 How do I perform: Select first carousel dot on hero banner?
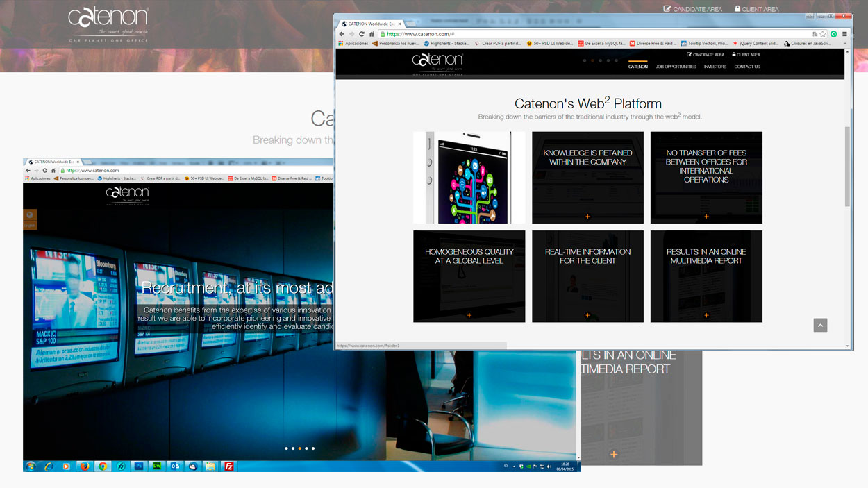pyautogui.click(x=286, y=448)
